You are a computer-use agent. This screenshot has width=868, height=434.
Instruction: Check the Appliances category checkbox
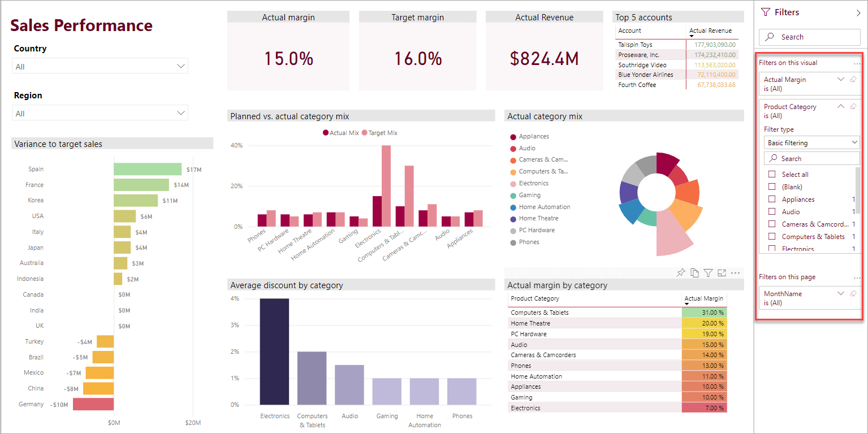coord(773,199)
